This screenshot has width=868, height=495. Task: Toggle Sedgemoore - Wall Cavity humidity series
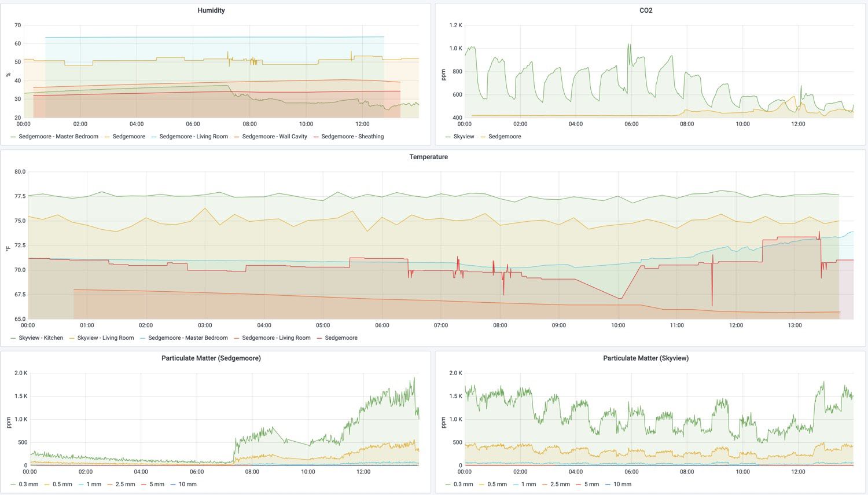pyautogui.click(x=274, y=137)
